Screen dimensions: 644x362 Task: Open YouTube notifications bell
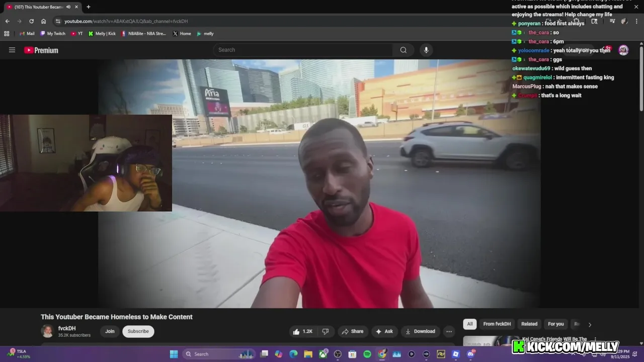[x=605, y=50]
